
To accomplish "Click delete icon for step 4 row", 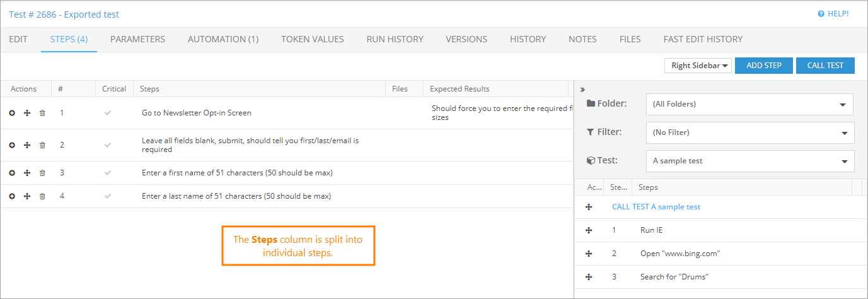I will click(x=42, y=196).
